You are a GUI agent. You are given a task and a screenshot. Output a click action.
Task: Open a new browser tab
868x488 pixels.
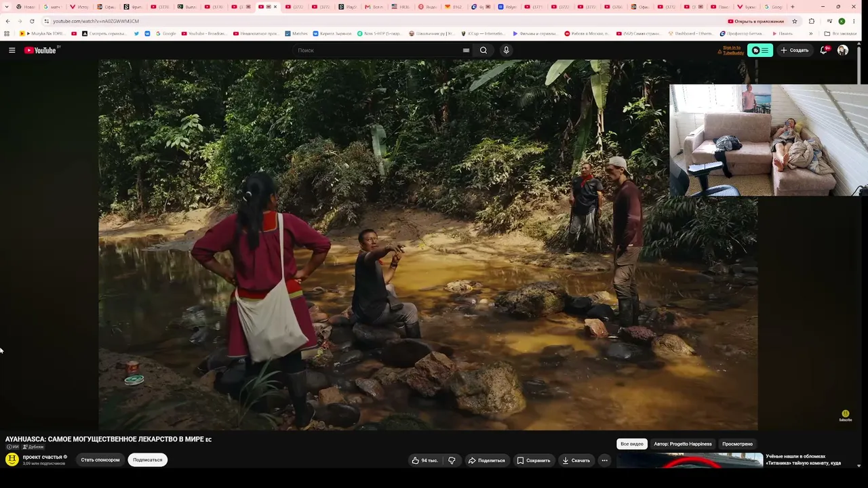coord(793,7)
